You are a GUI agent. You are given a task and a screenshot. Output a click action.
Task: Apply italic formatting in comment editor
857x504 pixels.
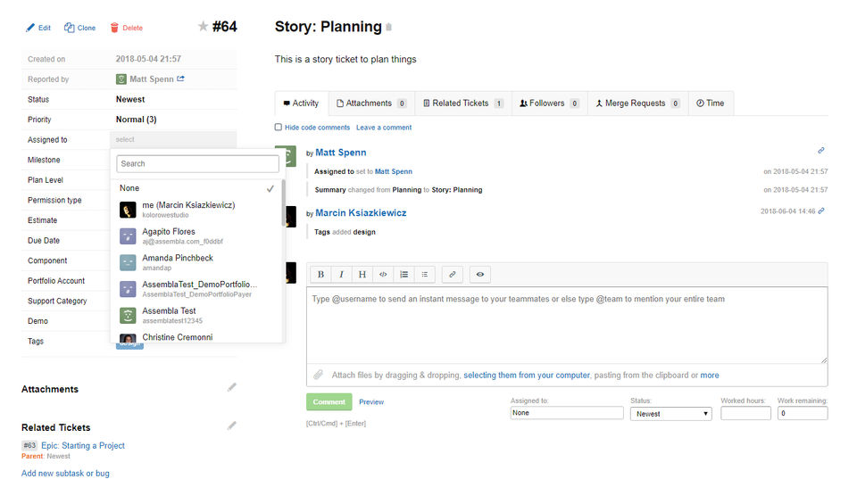[x=341, y=275]
